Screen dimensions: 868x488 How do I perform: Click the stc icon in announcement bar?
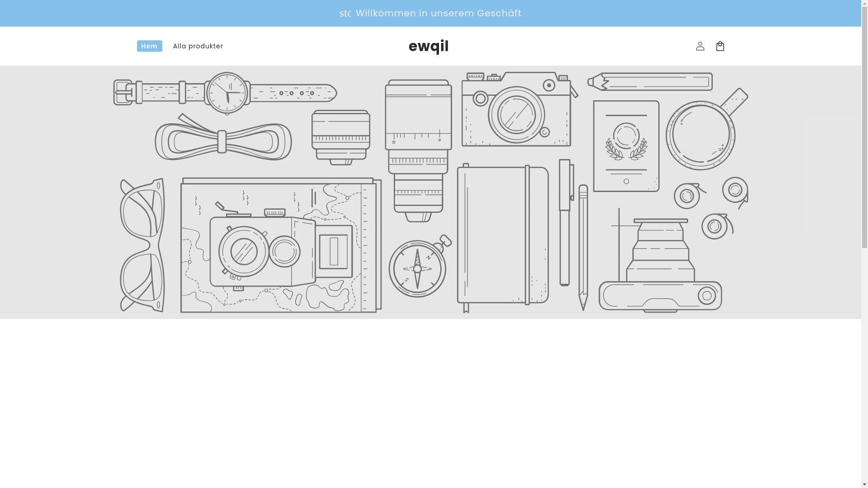coord(345,14)
